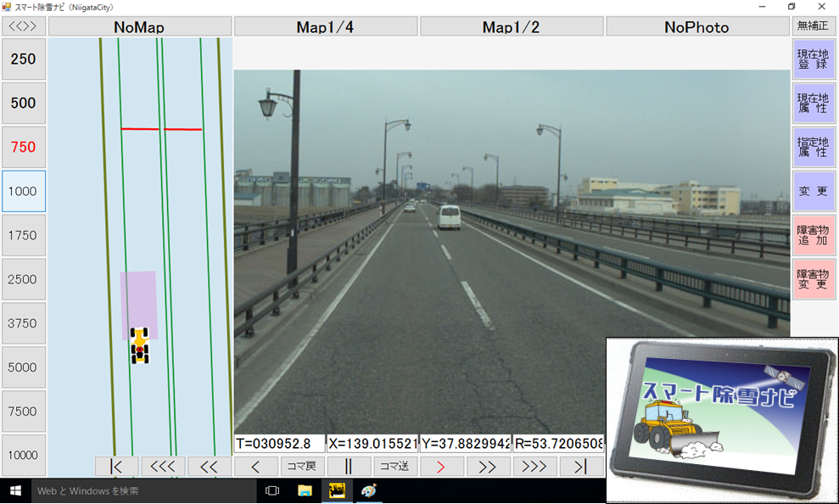The image size is (839, 504).
Task: Set map scale to 250
Action: pyautogui.click(x=23, y=59)
